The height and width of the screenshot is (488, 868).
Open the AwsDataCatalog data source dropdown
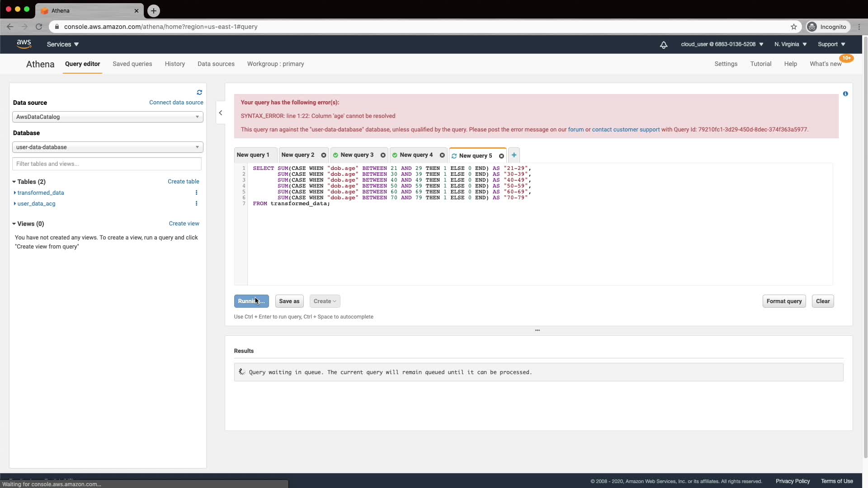tap(108, 117)
